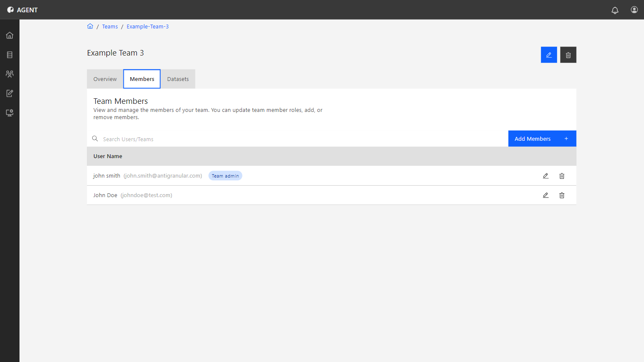Select John Doe name text
The height and width of the screenshot is (362, 644).
pyautogui.click(x=105, y=195)
